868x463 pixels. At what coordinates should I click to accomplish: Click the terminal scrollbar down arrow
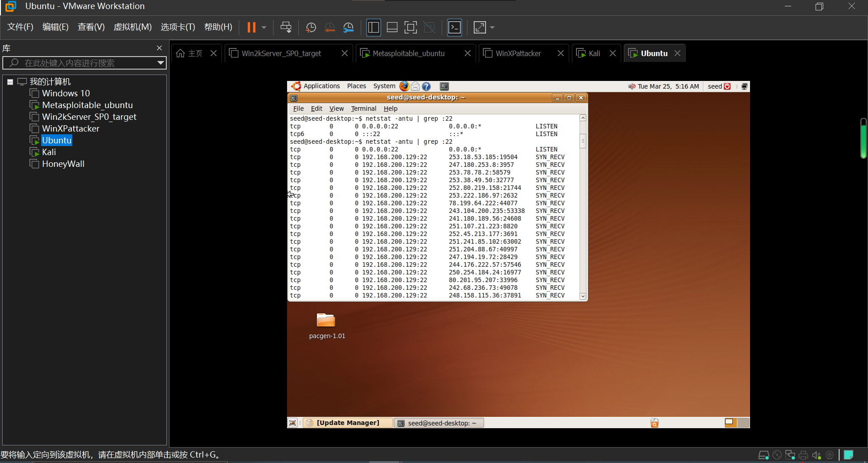[x=583, y=296]
